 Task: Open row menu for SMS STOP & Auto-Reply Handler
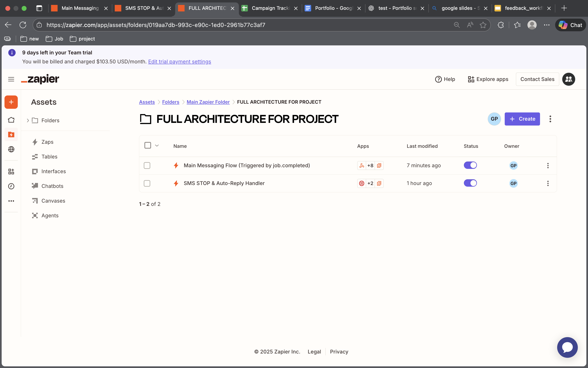[548, 183]
